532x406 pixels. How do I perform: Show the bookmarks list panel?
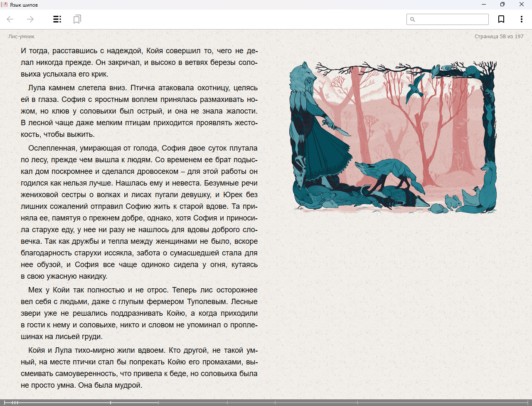click(x=77, y=19)
